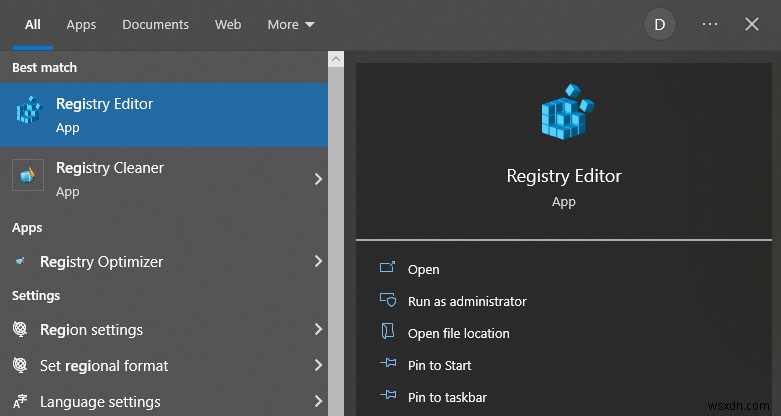781x416 pixels.
Task: Click the Registry Cleaner app icon
Action: pos(28,176)
